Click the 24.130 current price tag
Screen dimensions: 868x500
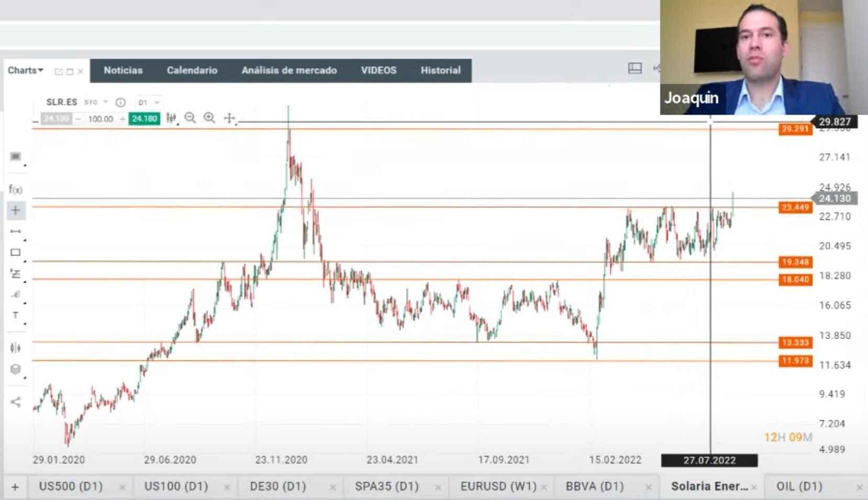[x=835, y=198]
